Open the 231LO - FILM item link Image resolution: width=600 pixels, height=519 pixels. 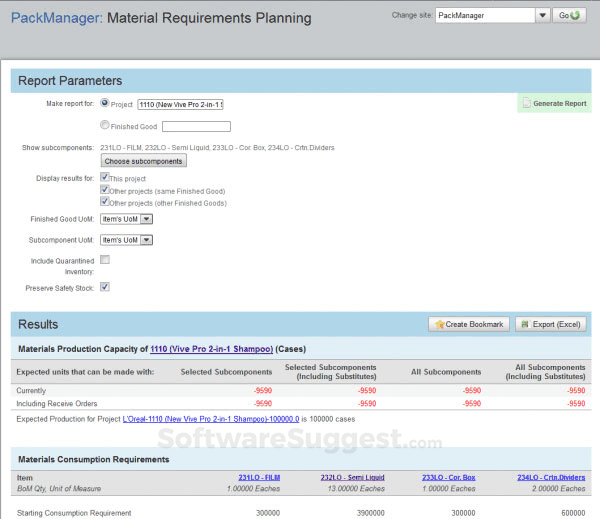[x=259, y=478]
